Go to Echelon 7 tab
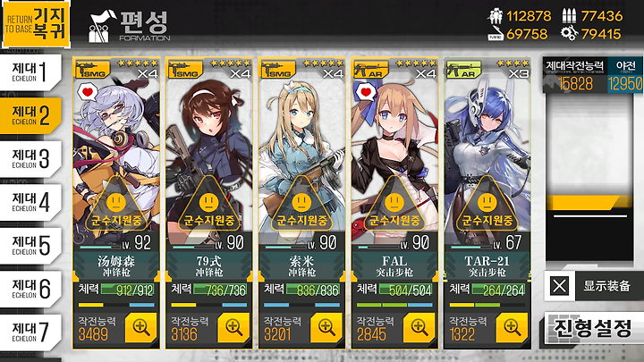Screen dimensions: 644x362 pos(30,332)
